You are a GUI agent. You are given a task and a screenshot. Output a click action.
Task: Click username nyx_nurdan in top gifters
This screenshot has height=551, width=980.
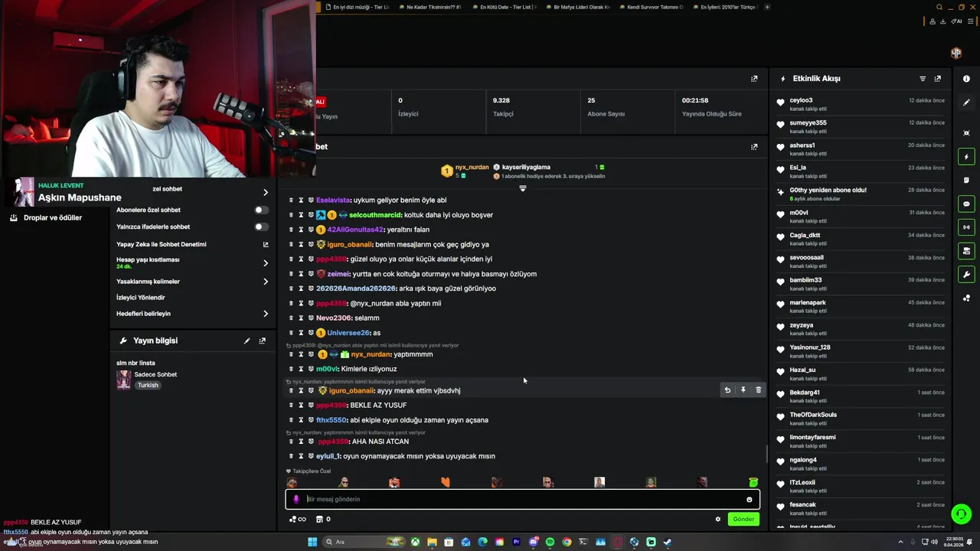point(472,167)
